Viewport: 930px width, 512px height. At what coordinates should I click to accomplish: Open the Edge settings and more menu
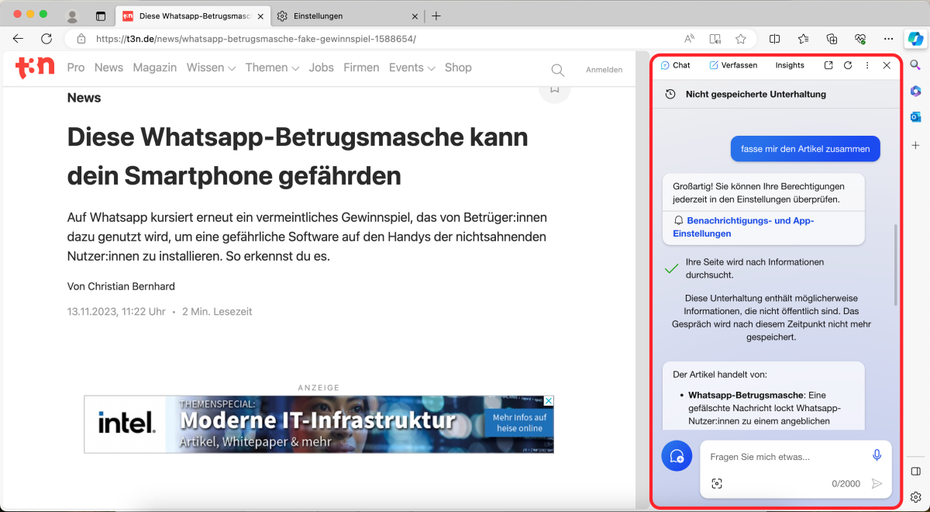(x=888, y=39)
